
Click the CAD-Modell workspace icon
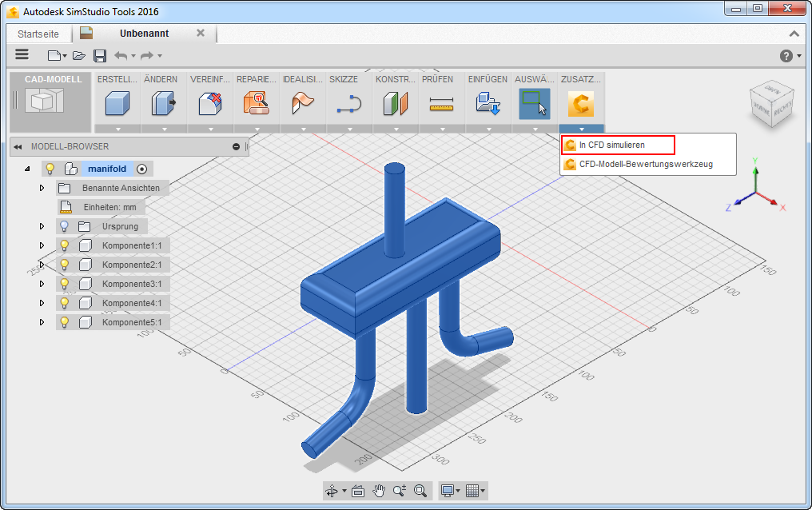(x=45, y=100)
